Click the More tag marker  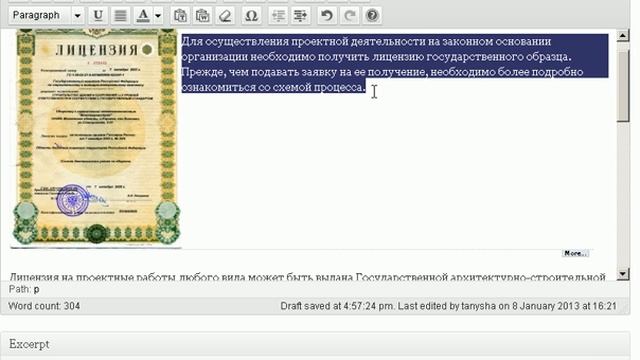pos(576,253)
